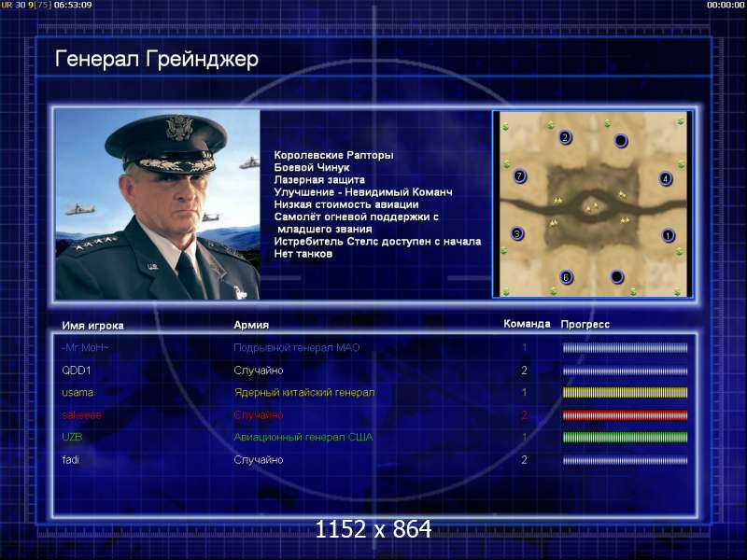This screenshot has height=560, width=747.
Task: Click the 'Армия' column header
Action: coord(251,325)
